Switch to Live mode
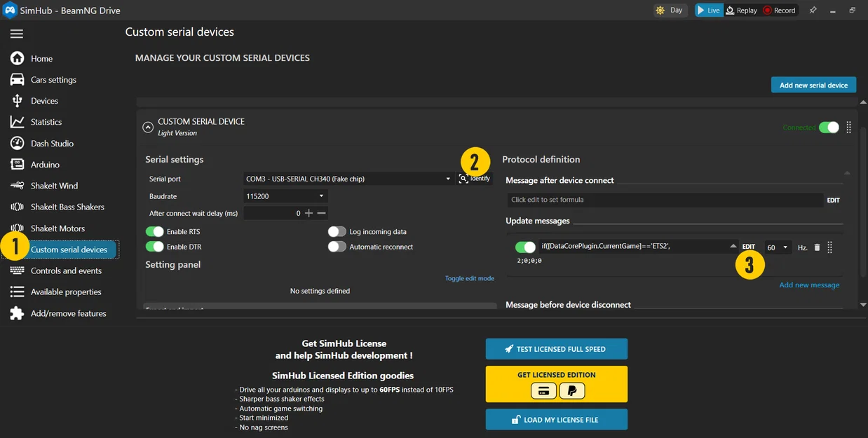This screenshot has height=438, width=868. (709, 11)
